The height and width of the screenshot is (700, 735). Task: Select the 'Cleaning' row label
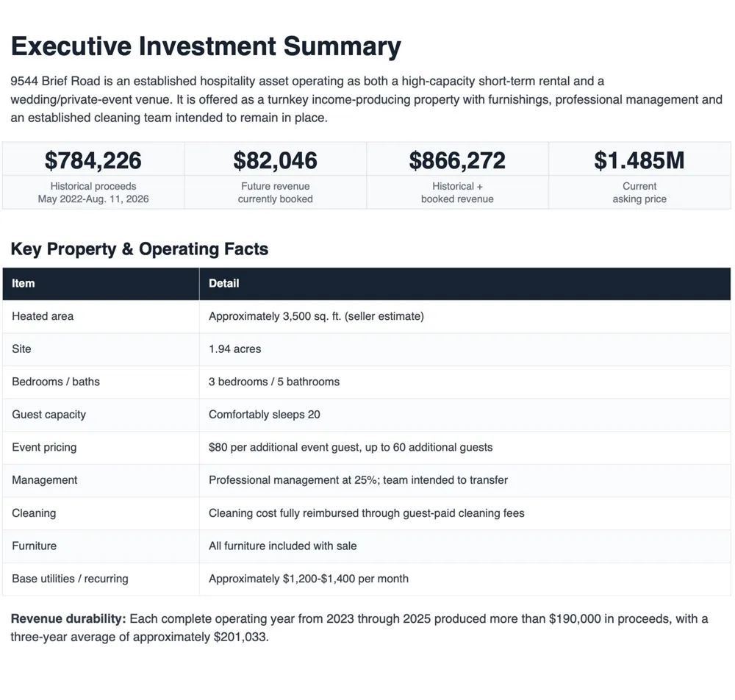[34, 513]
